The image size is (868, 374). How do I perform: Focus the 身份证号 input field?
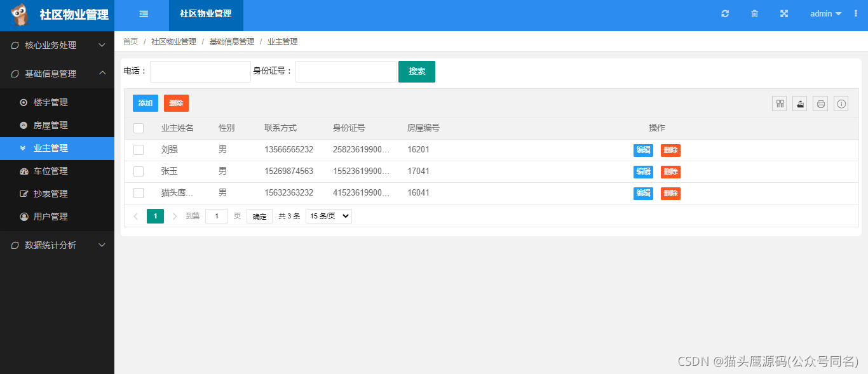click(x=346, y=72)
